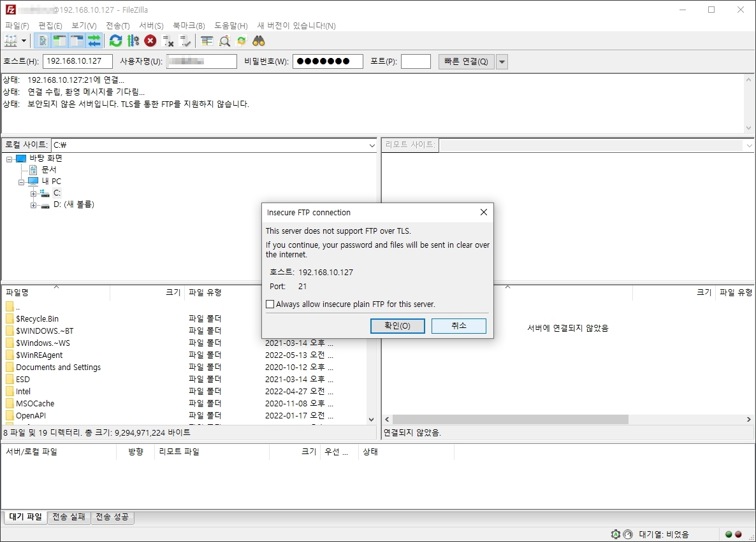The width and height of the screenshot is (756, 542).
Task: Click the disconnect from server icon
Action: (168, 41)
